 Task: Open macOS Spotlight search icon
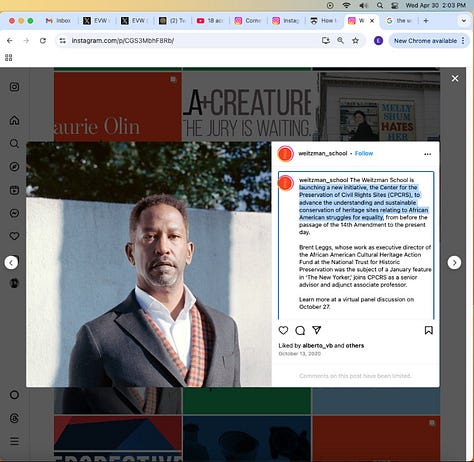pyautogui.click(x=380, y=5)
